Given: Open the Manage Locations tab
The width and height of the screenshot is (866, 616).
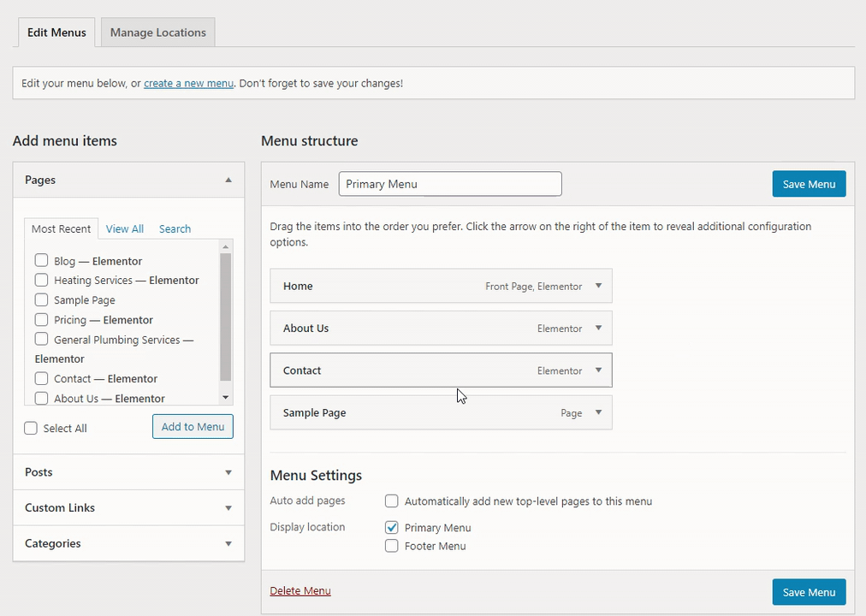Looking at the screenshot, I should [x=158, y=33].
